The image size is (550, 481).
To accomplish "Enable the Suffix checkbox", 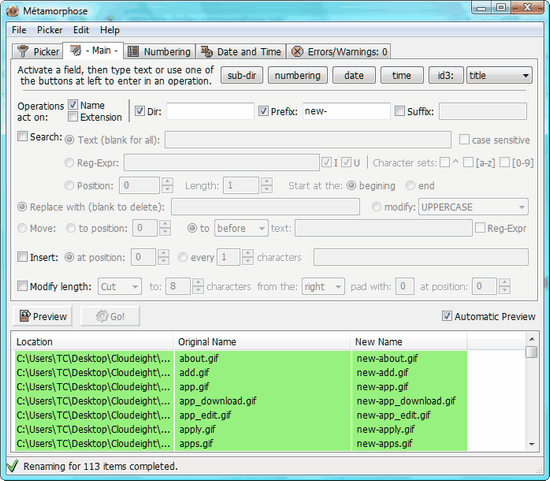I will pos(400,111).
